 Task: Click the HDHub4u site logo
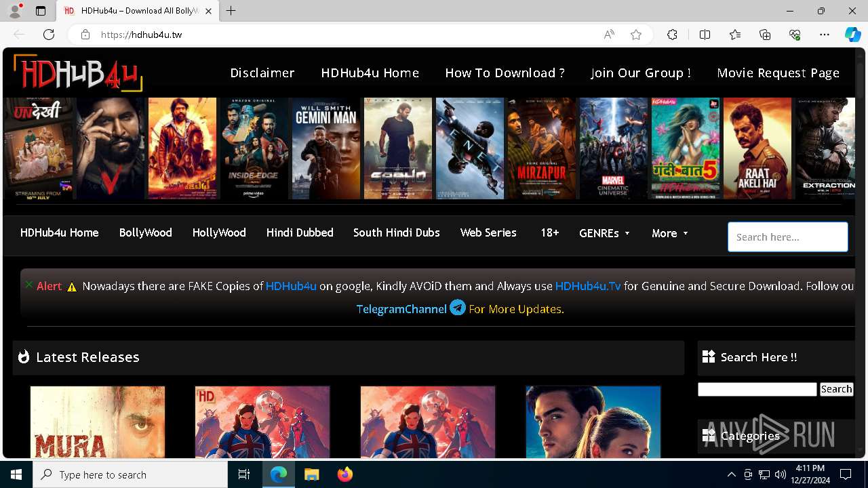(x=78, y=73)
